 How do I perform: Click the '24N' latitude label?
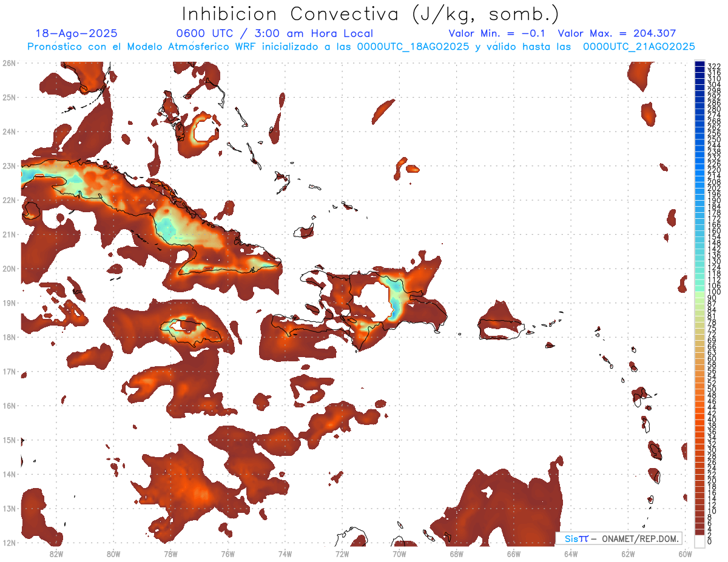(9, 132)
